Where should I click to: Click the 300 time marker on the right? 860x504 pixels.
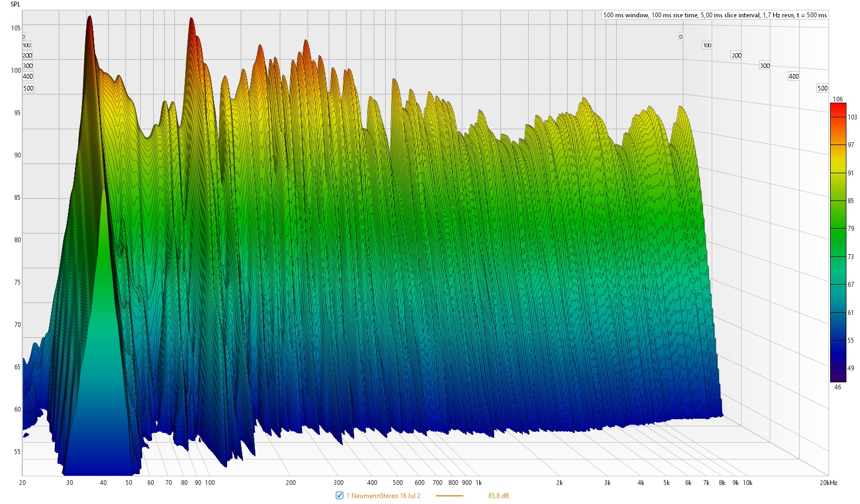coord(764,66)
